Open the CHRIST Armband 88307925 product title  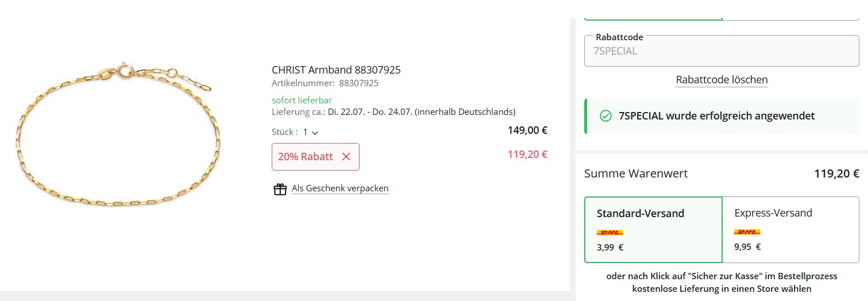[x=336, y=70]
